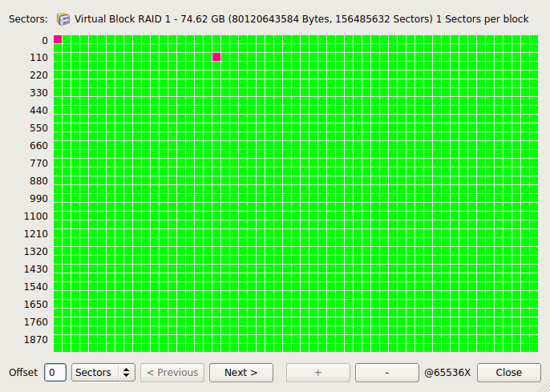Click the Offset label

[x=23, y=373]
